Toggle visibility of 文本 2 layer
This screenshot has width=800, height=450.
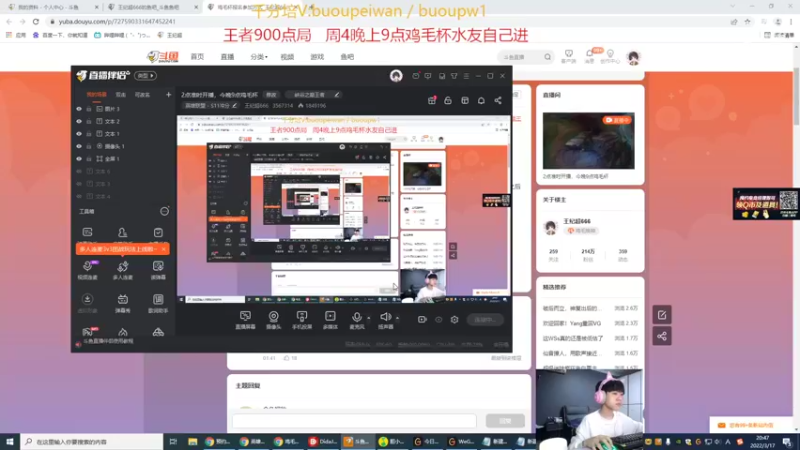pos(79,121)
